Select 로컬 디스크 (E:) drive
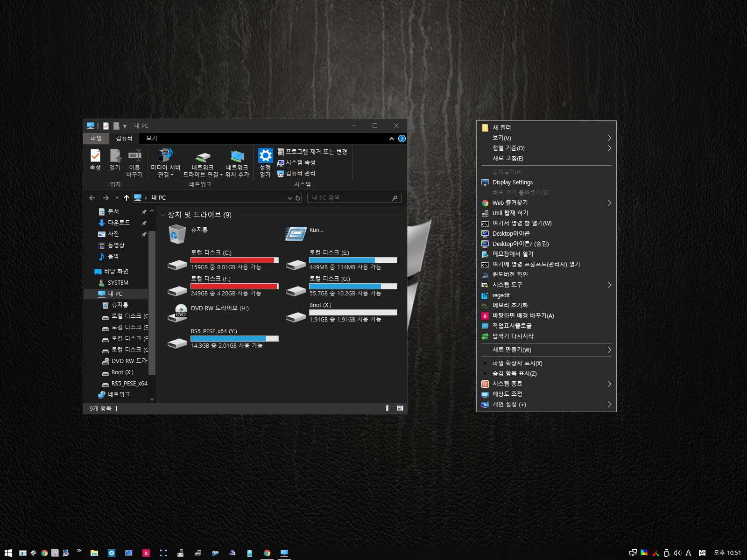747x560 pixels. coord(342,260)
